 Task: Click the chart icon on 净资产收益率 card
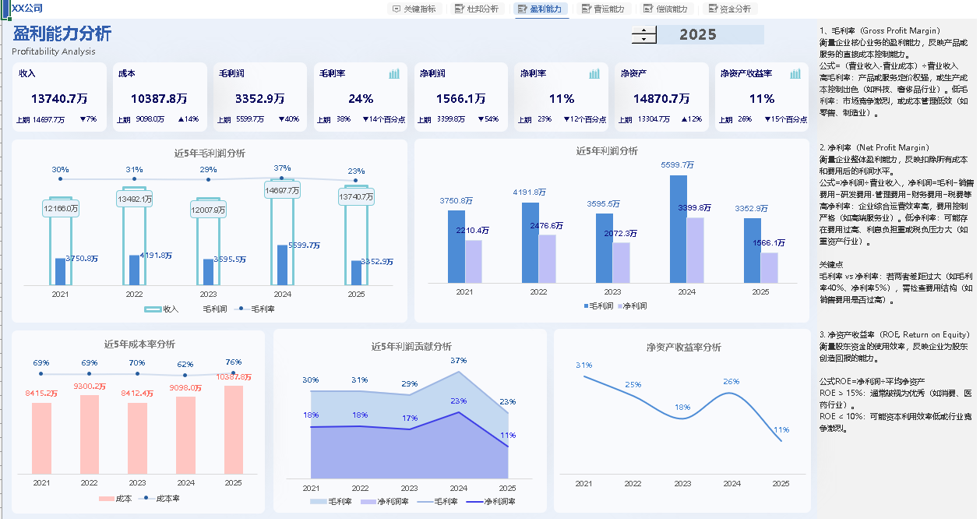coord(795,74)
